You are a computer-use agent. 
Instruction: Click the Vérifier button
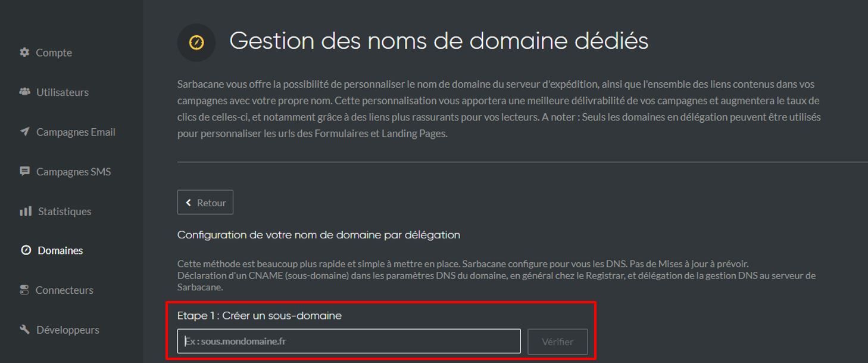tap(558, 342)
